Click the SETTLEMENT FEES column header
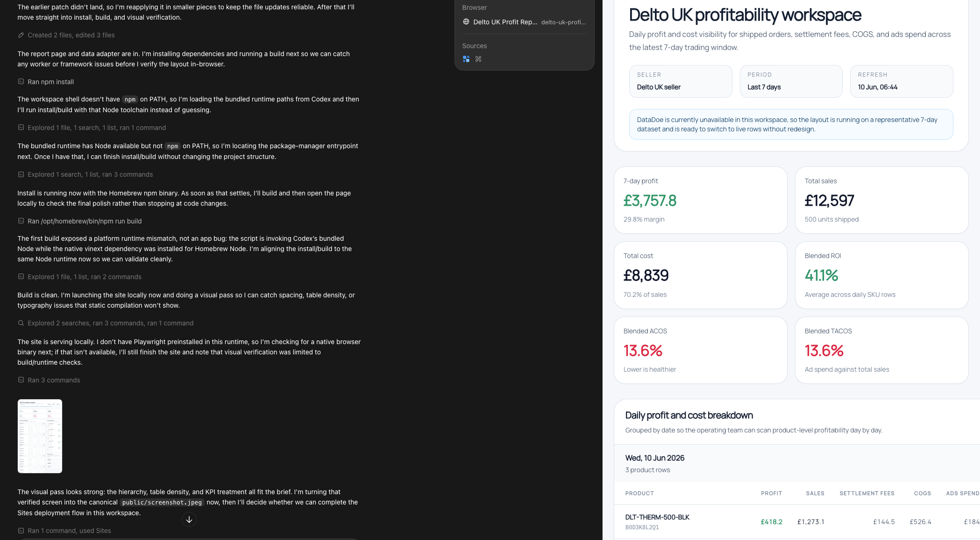Image resolution: width=980 pixels, height=540 pixels. tap(867, 493)
